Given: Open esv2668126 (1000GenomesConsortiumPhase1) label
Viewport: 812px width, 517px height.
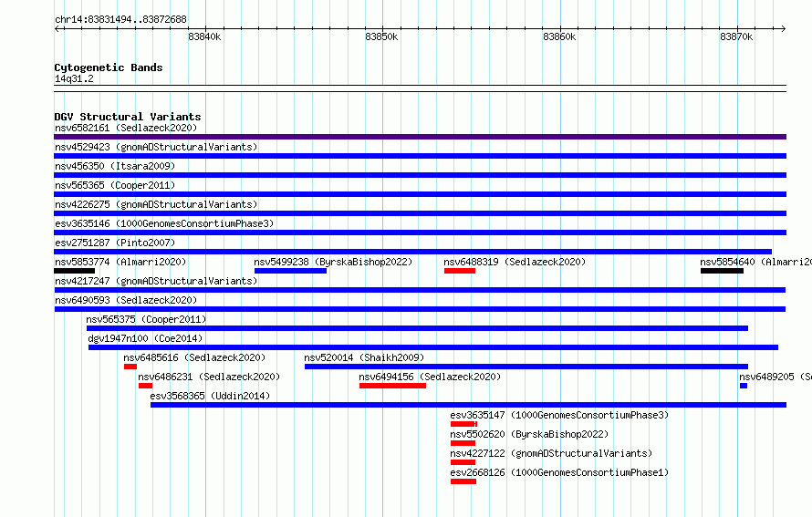Looking at the screenshot, I should tap(559, 472).
